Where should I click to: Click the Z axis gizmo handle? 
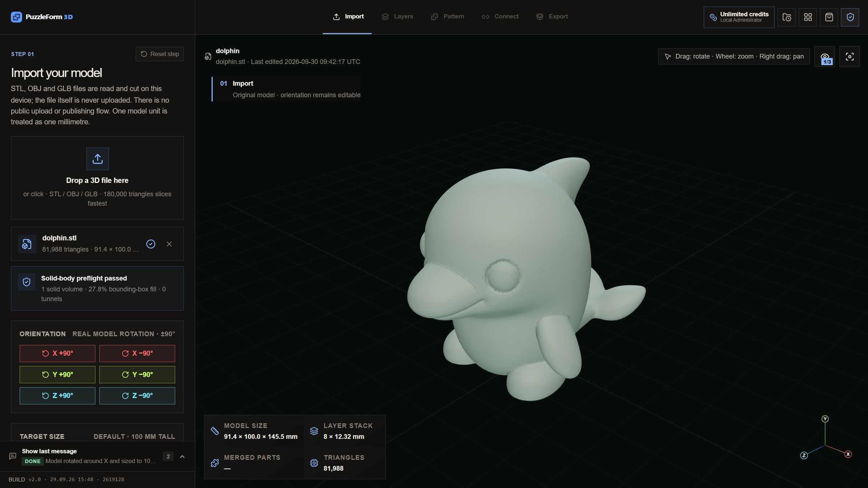pyautogui.click(x=804, y=455)
